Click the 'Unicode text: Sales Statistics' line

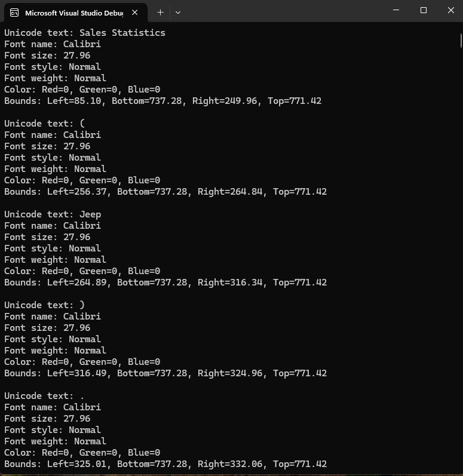pyautogui.click(x=85, y=33)
